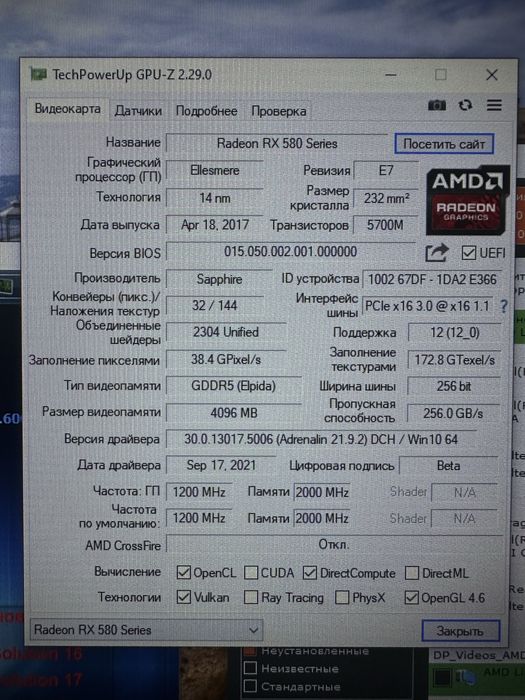The width and height of the screenshot is (525, 700).
Task: Close GPU-Z with the X button
Action: point(492,75)
